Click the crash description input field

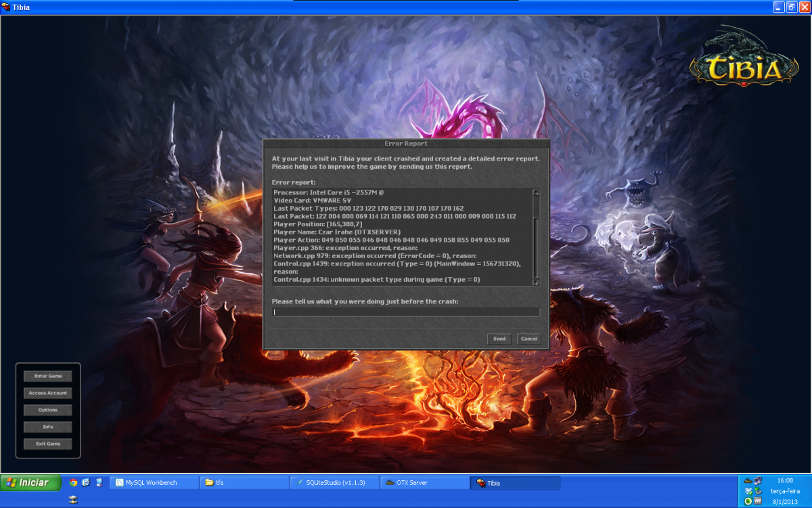pos(406,312)
